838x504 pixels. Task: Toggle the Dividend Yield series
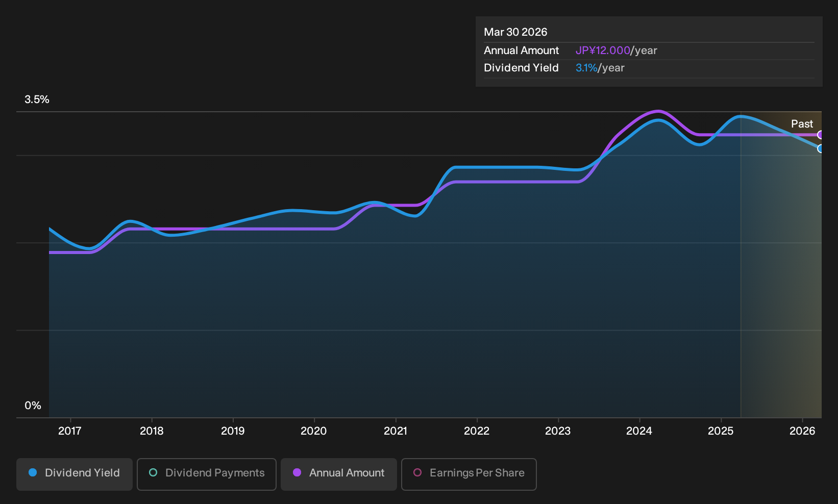click(x=75, y=474)
